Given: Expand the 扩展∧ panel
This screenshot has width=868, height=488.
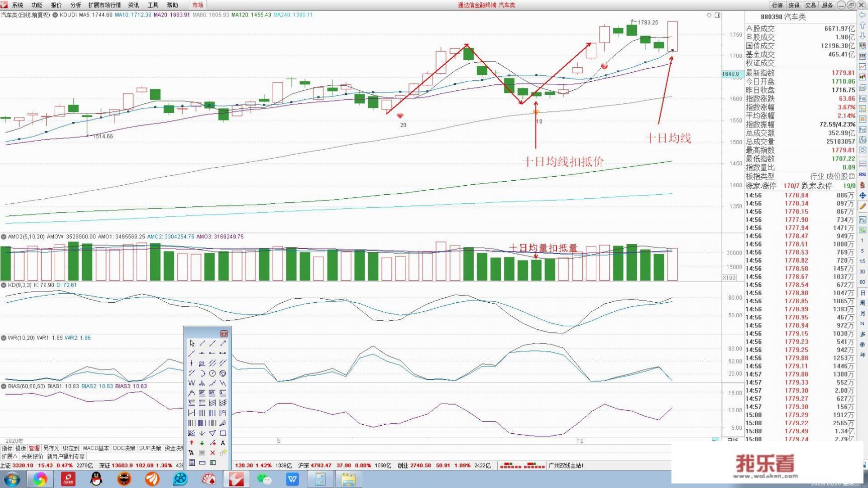Looking at the screenshot, I should (10, 456).
